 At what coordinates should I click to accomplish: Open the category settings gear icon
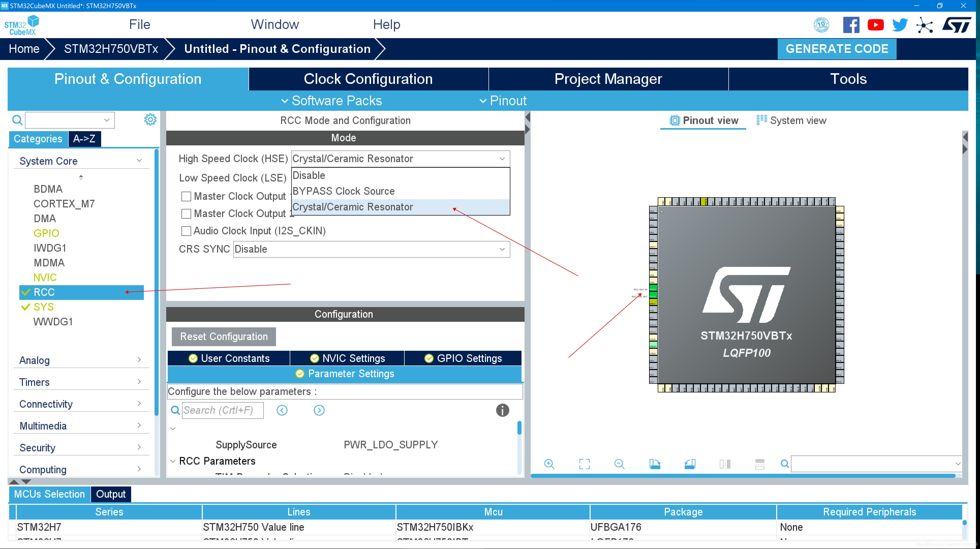point(150,119)
